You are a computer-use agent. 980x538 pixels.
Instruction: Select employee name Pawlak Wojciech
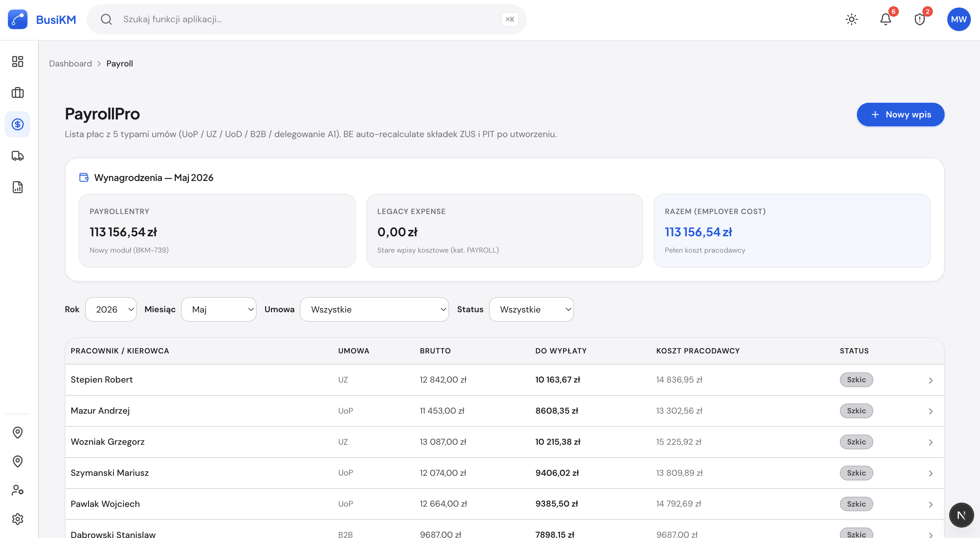click(105, 504)
